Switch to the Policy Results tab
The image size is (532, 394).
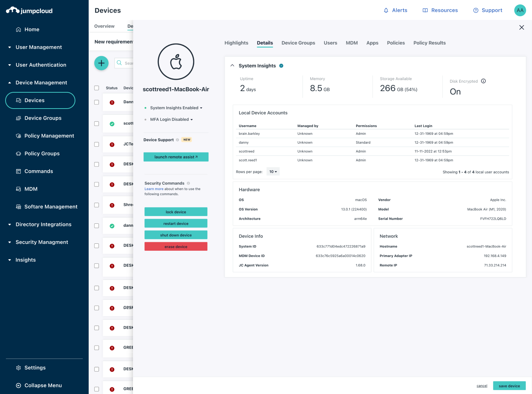coord(429,43)
